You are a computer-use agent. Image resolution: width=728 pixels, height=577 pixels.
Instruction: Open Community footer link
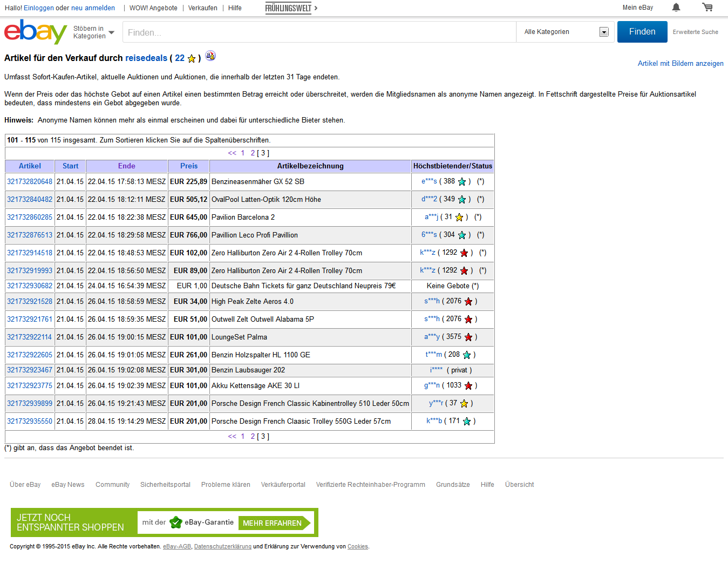(x=112, y=485)
